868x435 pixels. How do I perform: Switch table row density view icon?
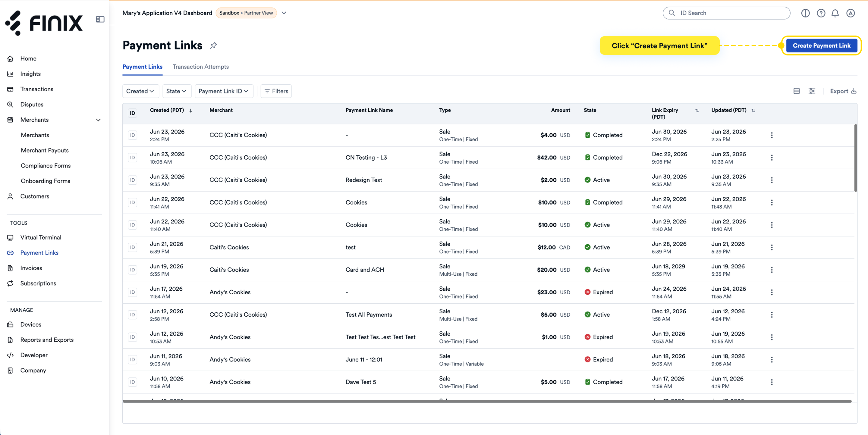pos(797,91)
